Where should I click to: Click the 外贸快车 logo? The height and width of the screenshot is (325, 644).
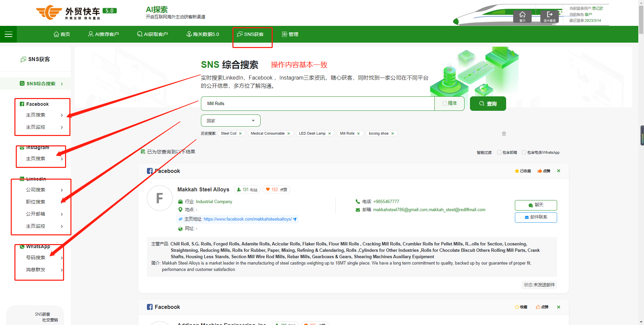point(76,13)
